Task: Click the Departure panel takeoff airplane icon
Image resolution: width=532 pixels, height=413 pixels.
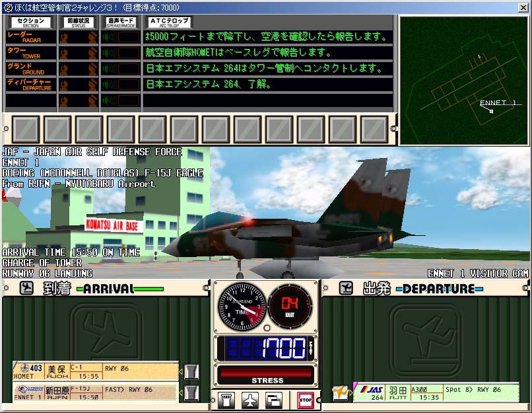Action: (346, 288)
